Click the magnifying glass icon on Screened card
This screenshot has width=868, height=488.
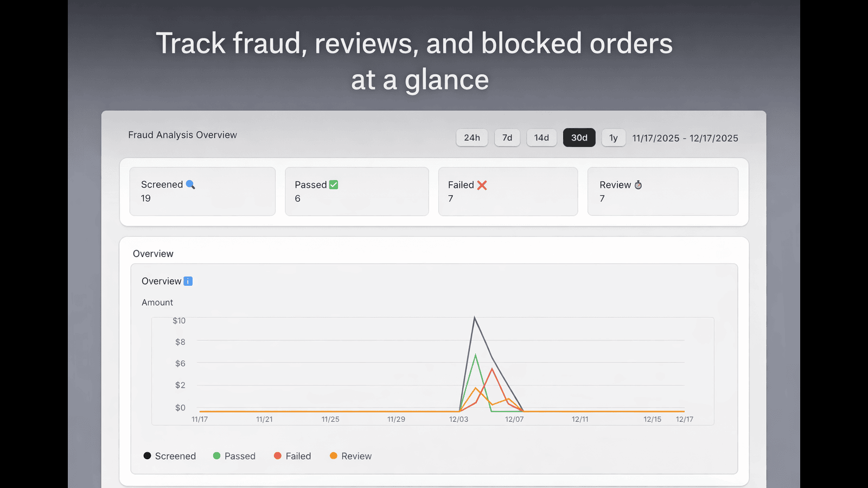tap(190, 184)
